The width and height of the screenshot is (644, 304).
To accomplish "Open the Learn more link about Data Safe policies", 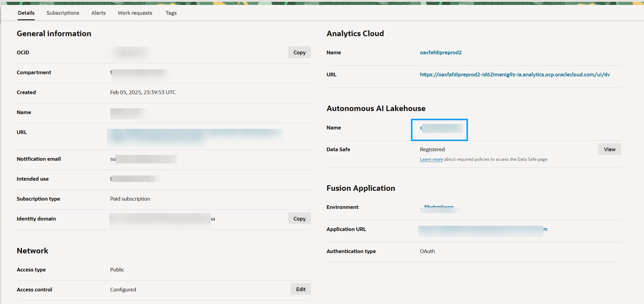I will coord(431,159).
